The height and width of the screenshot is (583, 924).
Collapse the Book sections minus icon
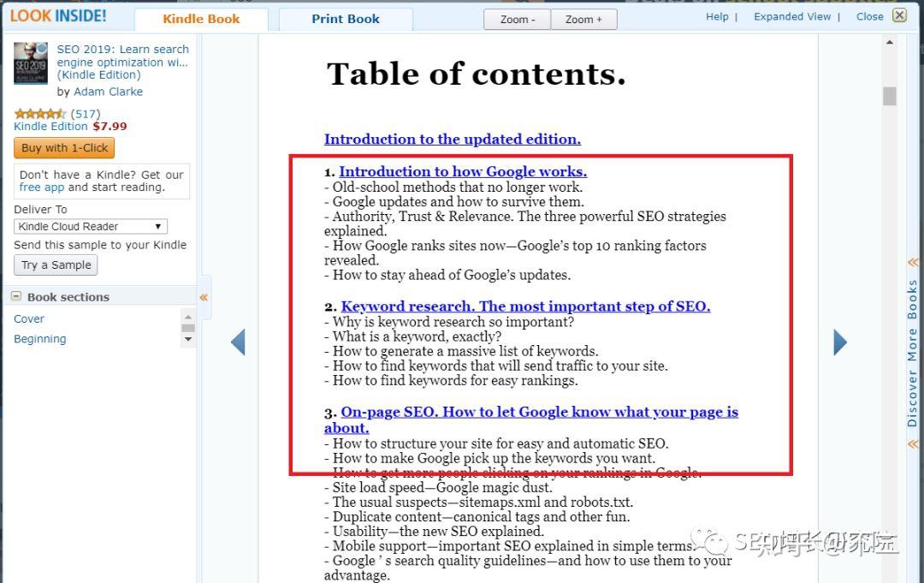point(16,296)
